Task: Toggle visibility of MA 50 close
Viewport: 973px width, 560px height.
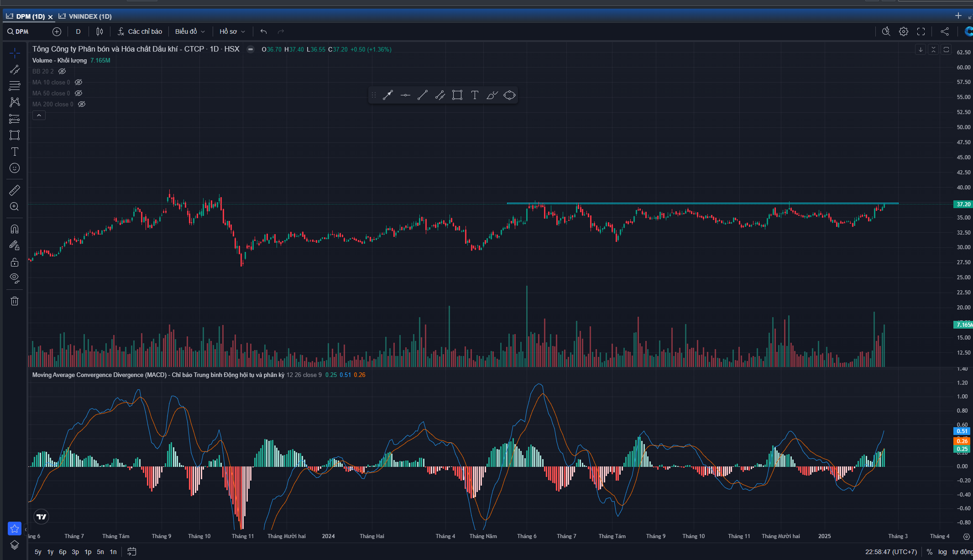Action: (78, 93)
